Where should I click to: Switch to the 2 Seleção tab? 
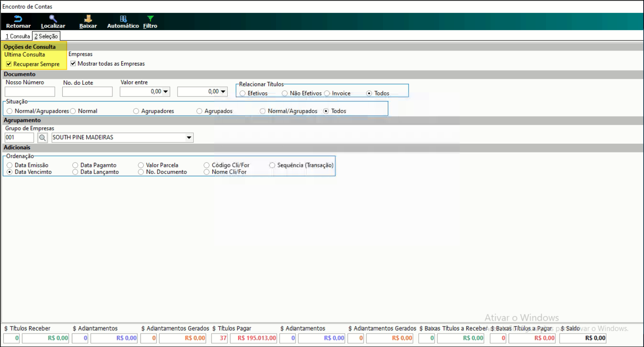[46, 36]
